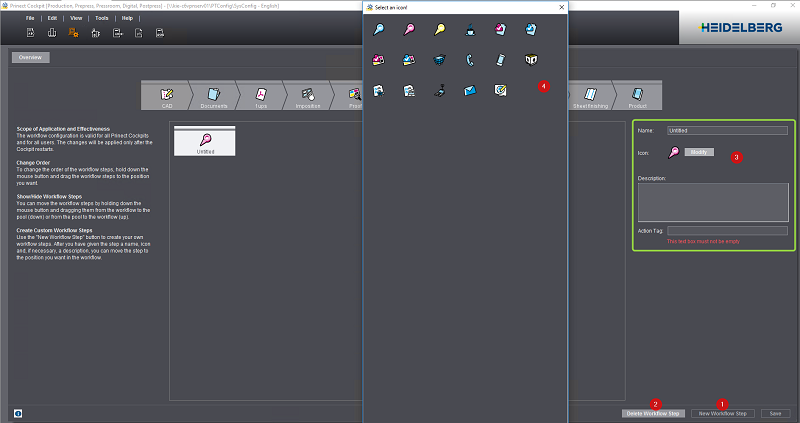Click the Save button
The width and height of the screenshot is (800, 423).
click(x=776, y=413)
